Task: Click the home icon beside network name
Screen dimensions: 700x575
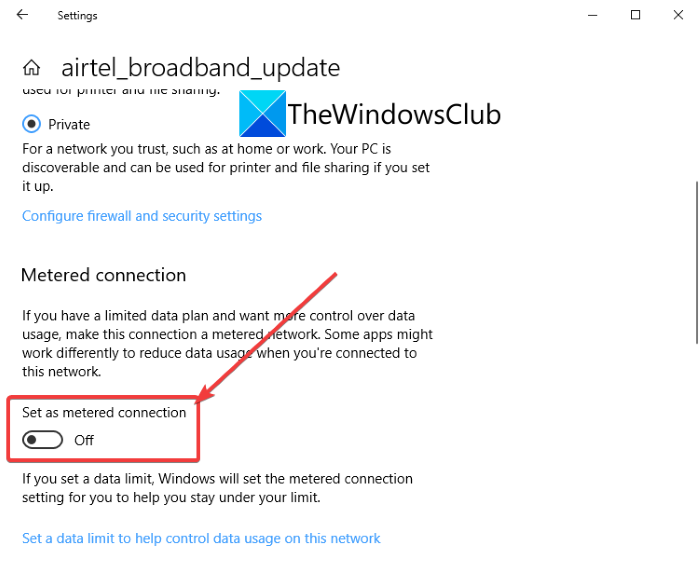Action: pos(32,68)
